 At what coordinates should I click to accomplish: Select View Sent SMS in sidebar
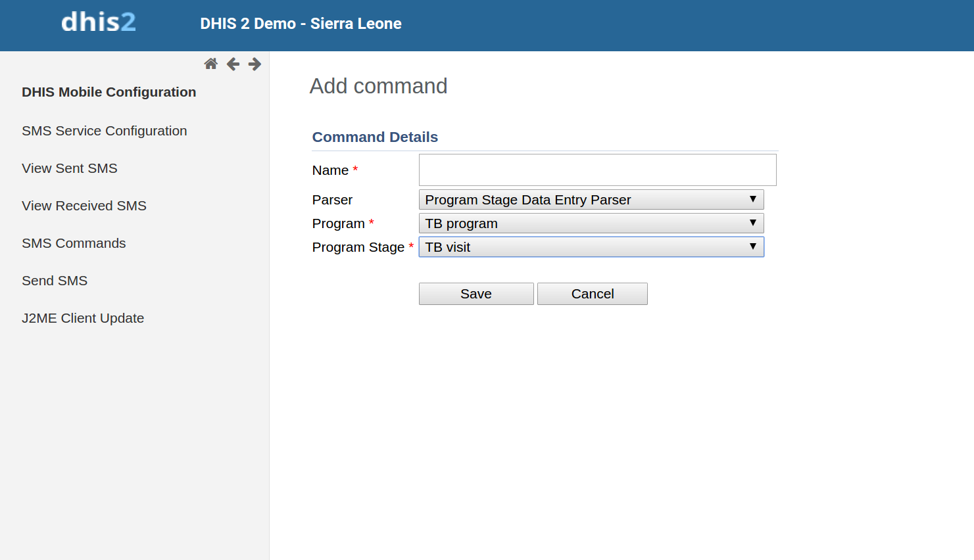point(69,168)
